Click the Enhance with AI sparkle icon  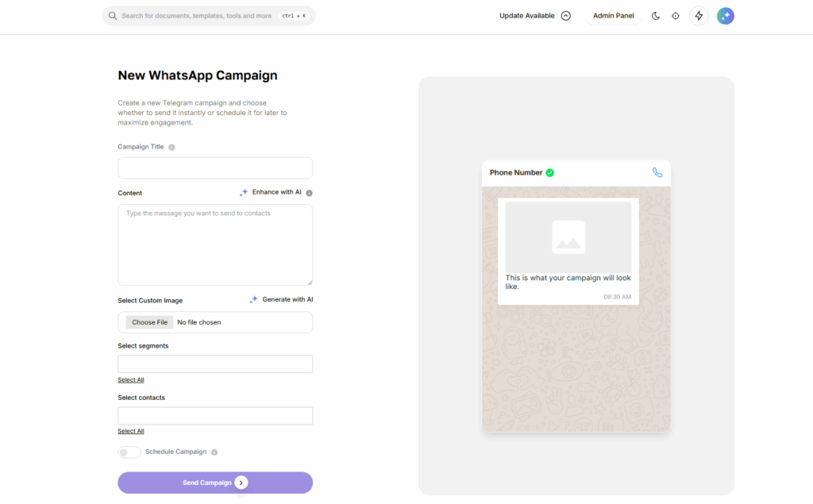tap(243, 193)
